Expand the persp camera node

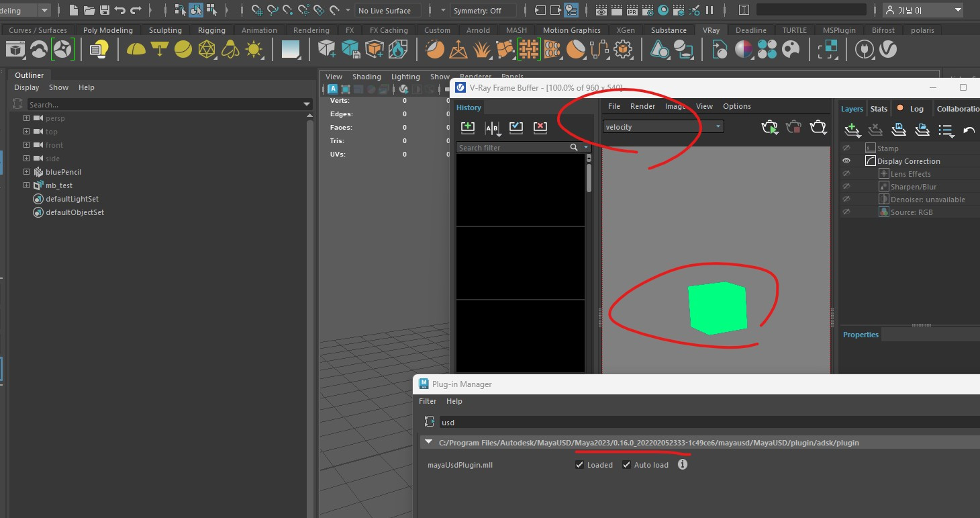(x=27, y=118)
